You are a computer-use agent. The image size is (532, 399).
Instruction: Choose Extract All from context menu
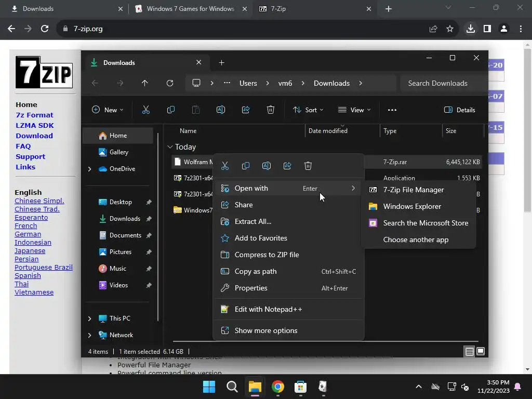click(288, 221)
